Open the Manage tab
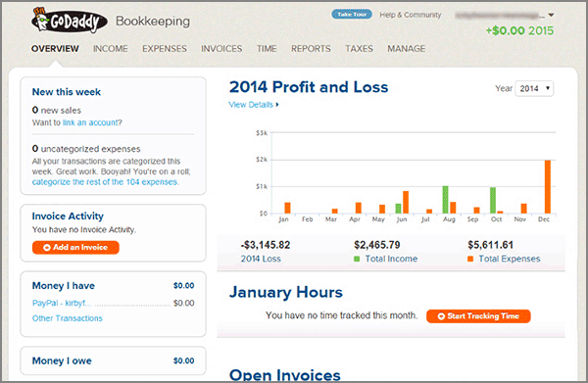588x383 pixels. click(x=406, y=49)
